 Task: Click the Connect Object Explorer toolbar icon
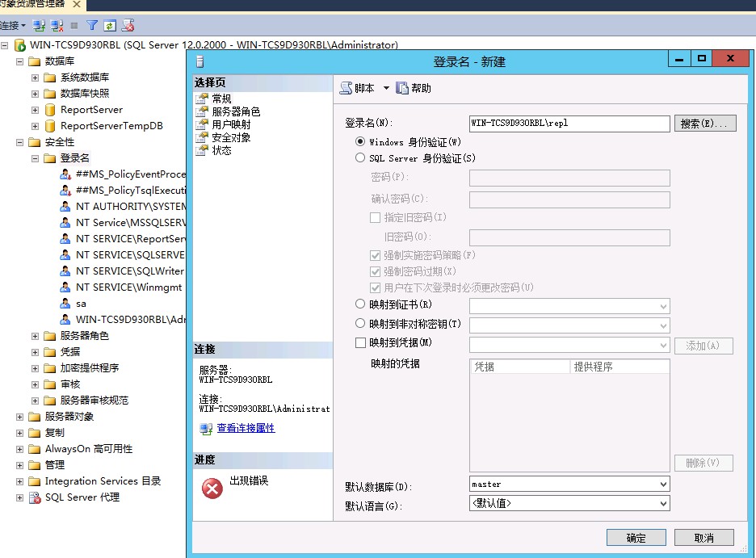[x=38, y=26]
